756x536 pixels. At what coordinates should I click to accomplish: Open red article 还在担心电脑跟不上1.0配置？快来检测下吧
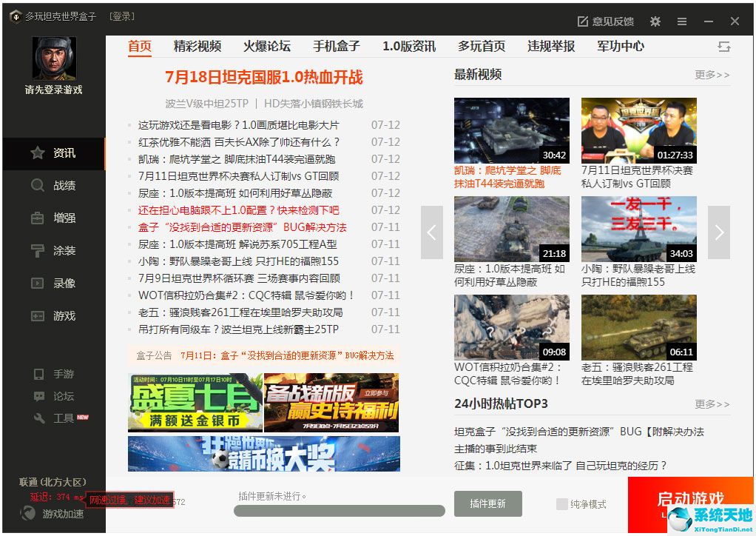tap(239, 210)
